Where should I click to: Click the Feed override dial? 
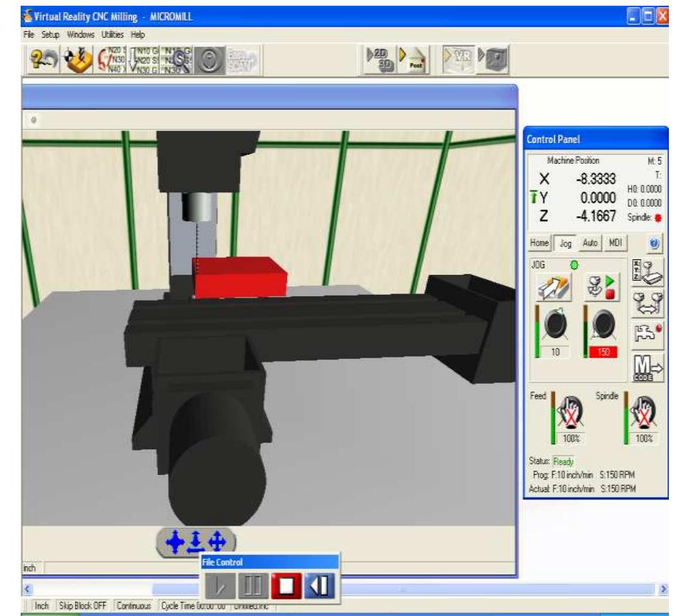[x=571, y=412]
